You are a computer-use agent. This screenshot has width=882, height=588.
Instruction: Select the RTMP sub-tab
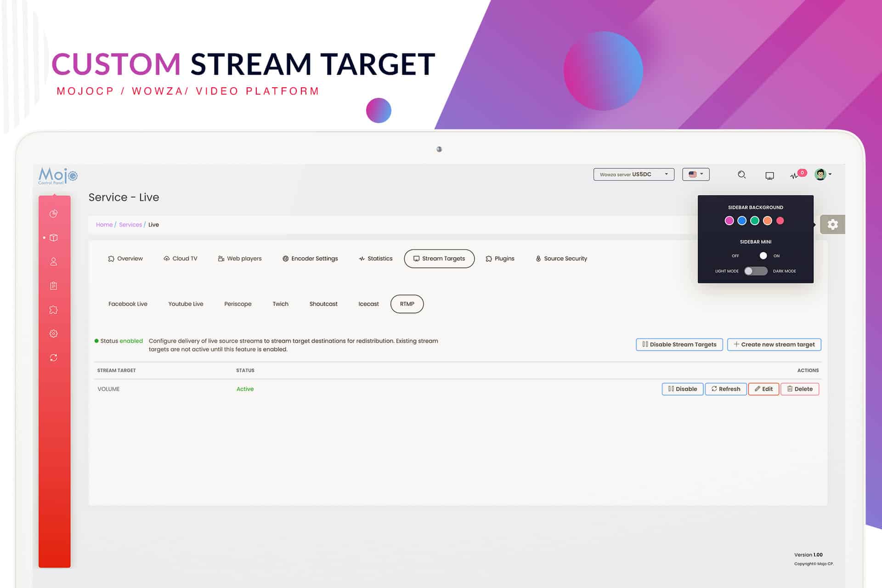coord(407,304)
